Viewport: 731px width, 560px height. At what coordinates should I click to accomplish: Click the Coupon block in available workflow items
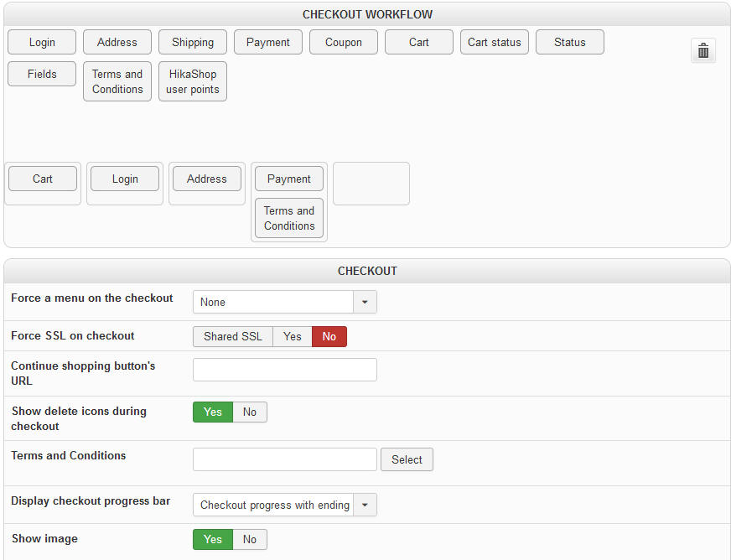point(344,42)
